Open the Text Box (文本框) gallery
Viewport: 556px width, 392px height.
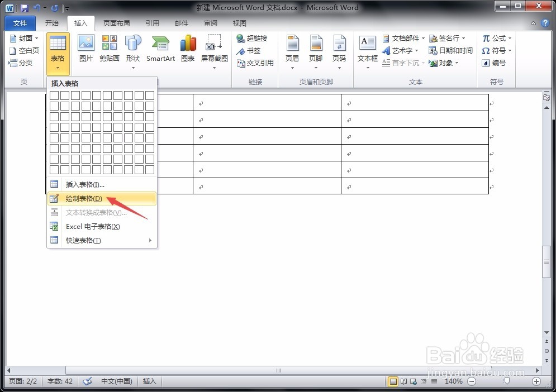pos(367,52)
